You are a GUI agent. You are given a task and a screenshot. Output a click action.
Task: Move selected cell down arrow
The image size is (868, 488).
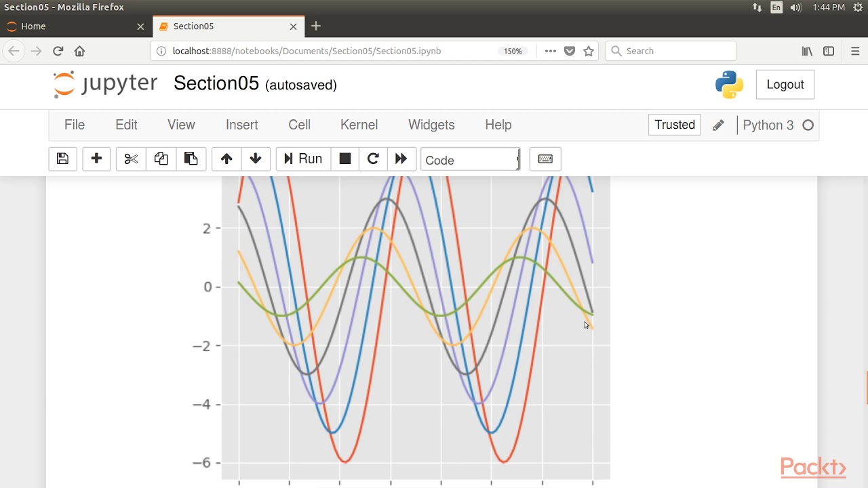coord(256,159)
